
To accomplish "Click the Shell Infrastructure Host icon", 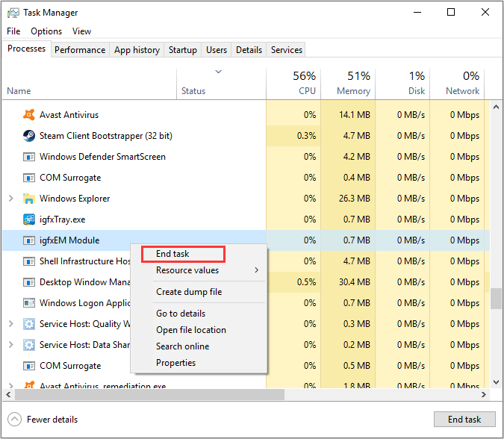I will (29, 261).
